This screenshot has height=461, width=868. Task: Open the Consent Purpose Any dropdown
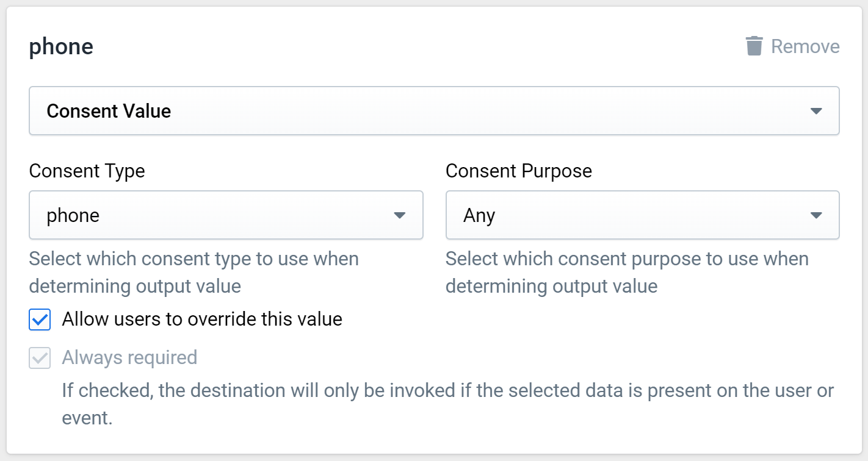[x=642, y=215]
